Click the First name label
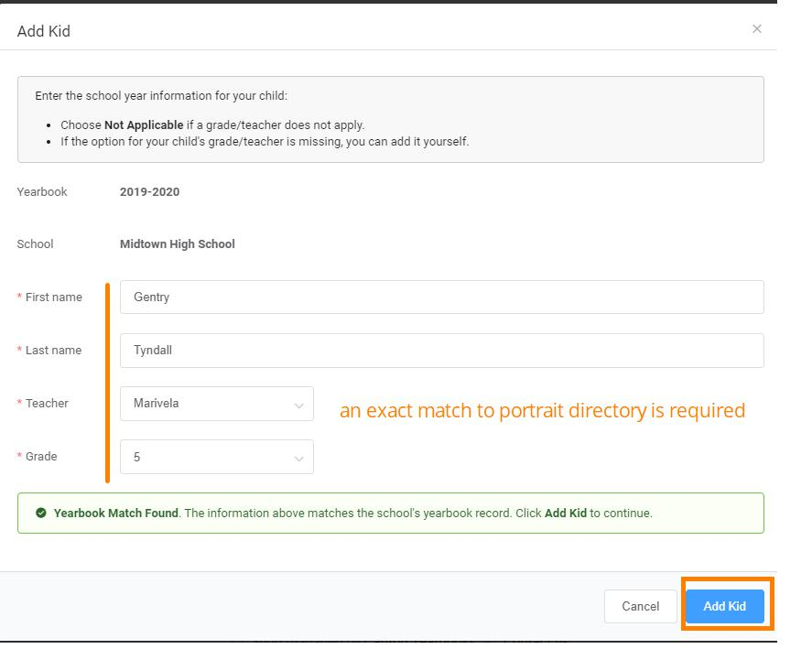 pos(54,297)
